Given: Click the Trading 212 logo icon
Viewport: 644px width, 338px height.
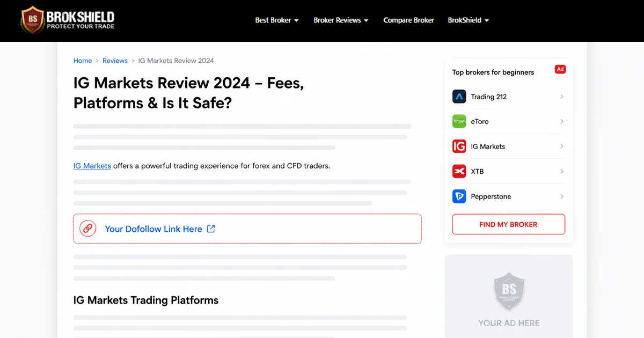Looking at the screenshot, I should [459, 97].
